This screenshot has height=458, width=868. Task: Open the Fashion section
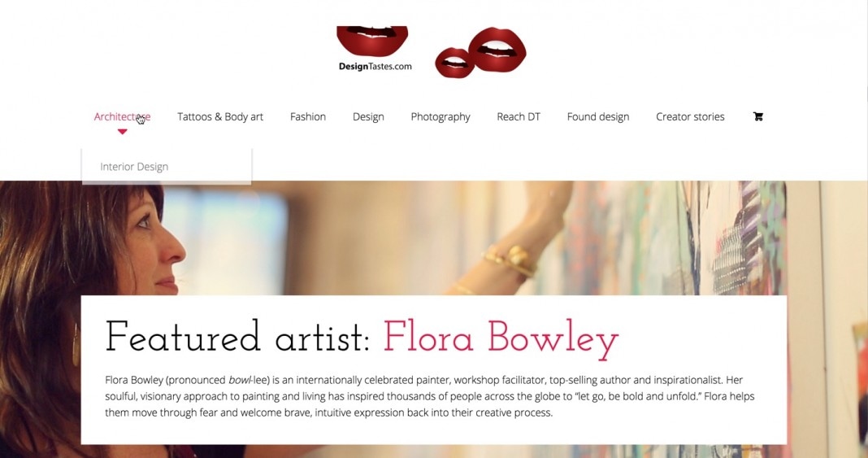tap(308, 116)
